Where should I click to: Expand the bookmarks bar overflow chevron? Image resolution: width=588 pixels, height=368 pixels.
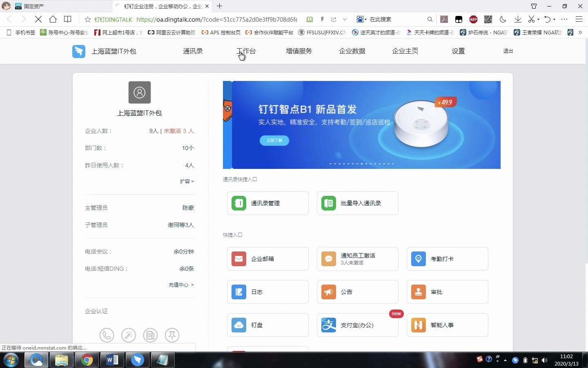pyautogui.click(x=580, y=32)
